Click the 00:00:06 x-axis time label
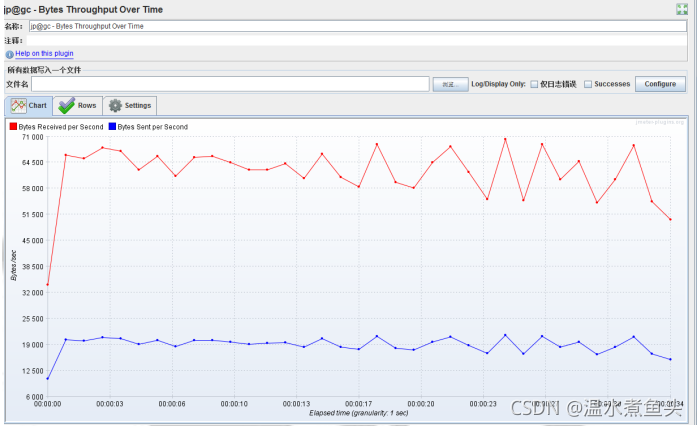This screenshot has height=426, width=697. (x=172, y=404)
